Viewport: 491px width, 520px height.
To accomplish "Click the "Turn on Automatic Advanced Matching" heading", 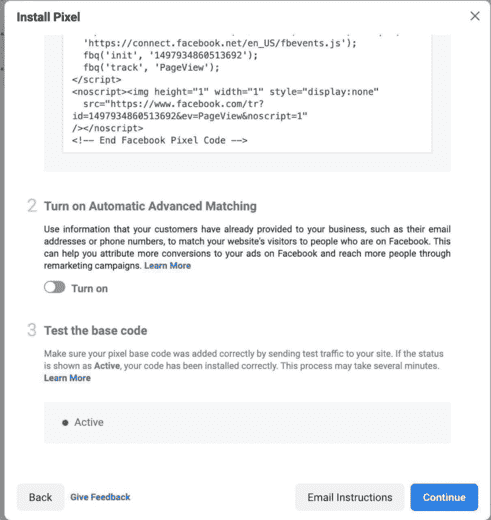I will coord(150,206).
